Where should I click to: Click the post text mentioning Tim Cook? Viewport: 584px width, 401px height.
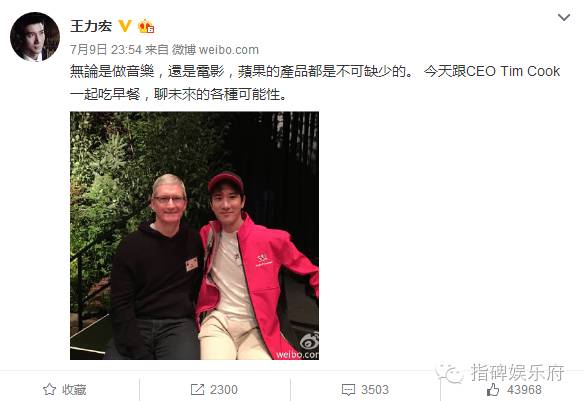tap(315, 83)
